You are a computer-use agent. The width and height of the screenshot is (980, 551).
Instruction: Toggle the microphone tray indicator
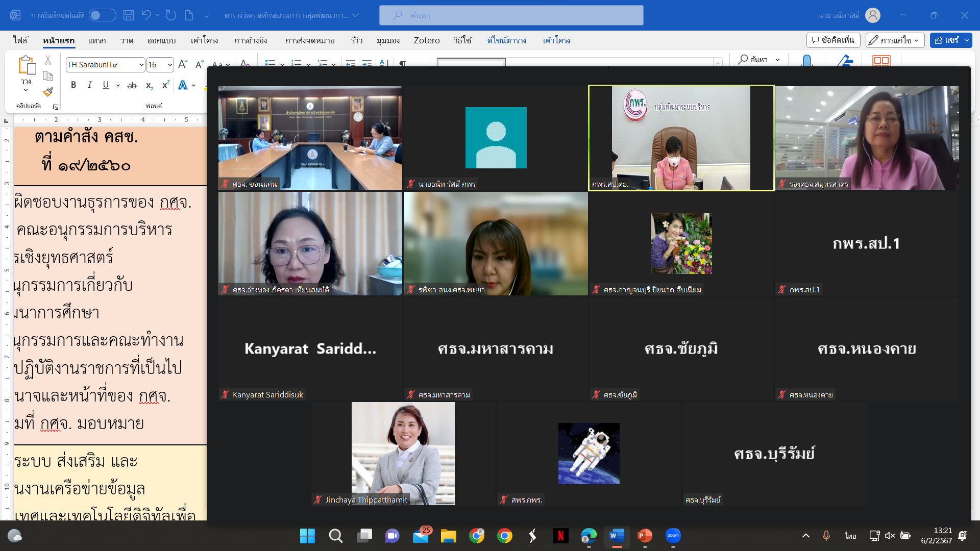pos(826,536)
